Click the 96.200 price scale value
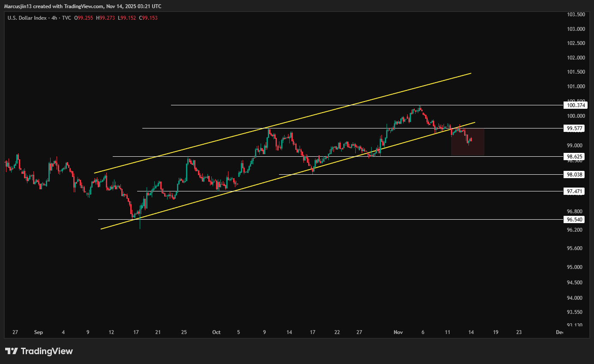Viewport: 594px width, 364px height. pos(574,230)
